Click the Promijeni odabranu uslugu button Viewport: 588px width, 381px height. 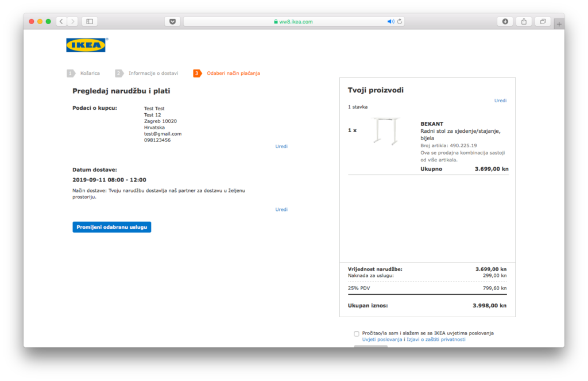[x=112, y=227]
